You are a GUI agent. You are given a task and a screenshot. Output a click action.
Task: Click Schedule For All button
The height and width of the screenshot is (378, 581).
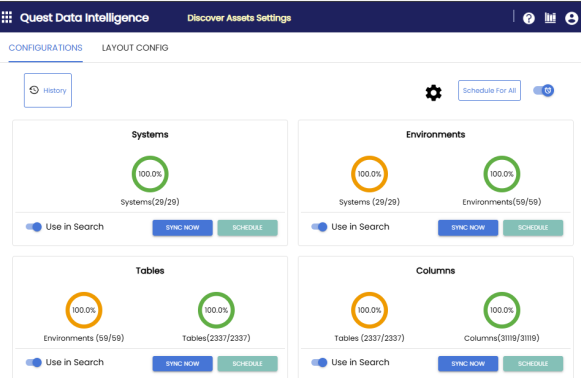click(x=489, y=90)
